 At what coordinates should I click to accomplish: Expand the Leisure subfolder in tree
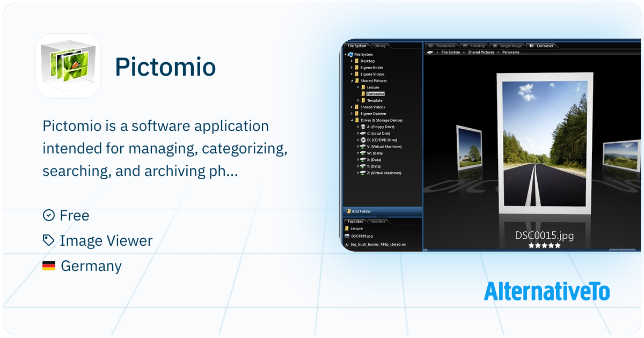(358, 87)
